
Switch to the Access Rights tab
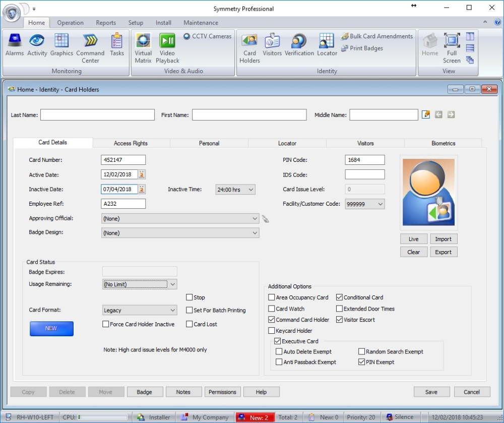[131, 143]
